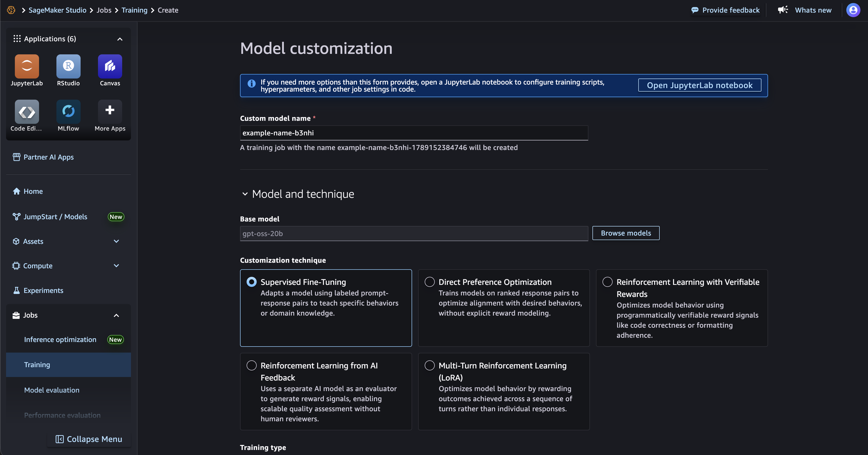The width and height of the screenshot is (868, 455).
Task: Click the info icon in the blue banner
Action: click(x=251, y=84)
